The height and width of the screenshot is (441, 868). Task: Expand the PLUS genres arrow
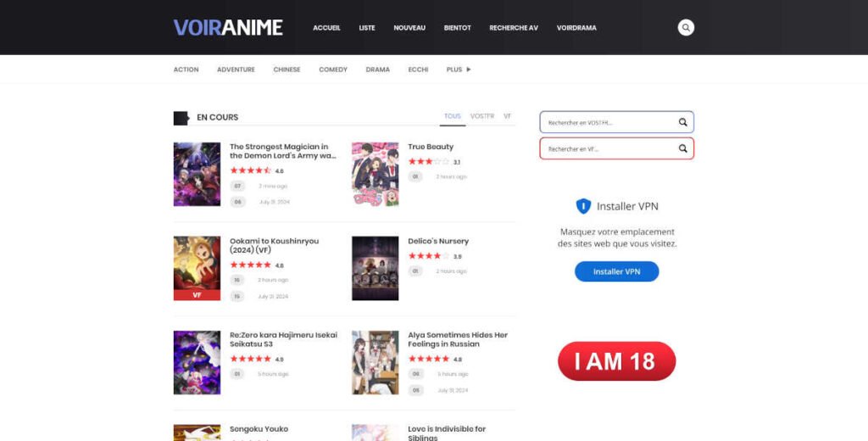[x=468, y=70]
